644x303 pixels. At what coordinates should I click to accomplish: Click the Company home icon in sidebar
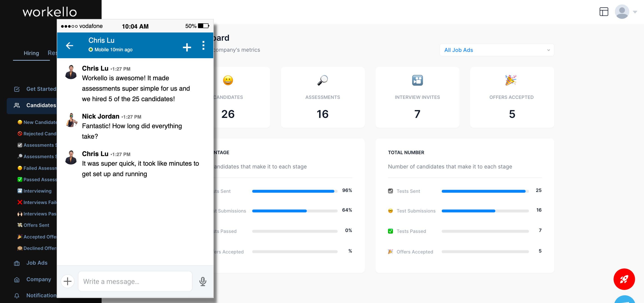point(17,280)
